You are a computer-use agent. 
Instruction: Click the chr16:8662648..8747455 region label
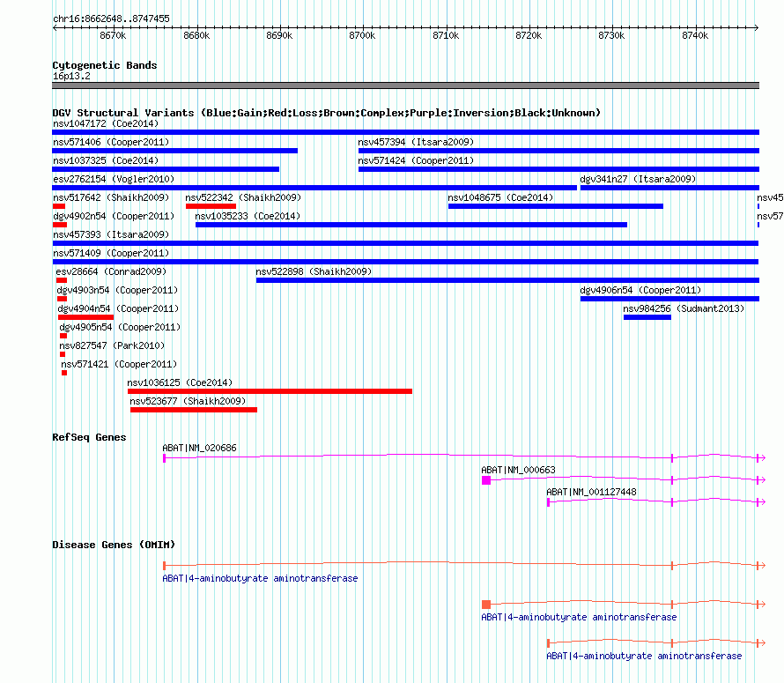111,19
